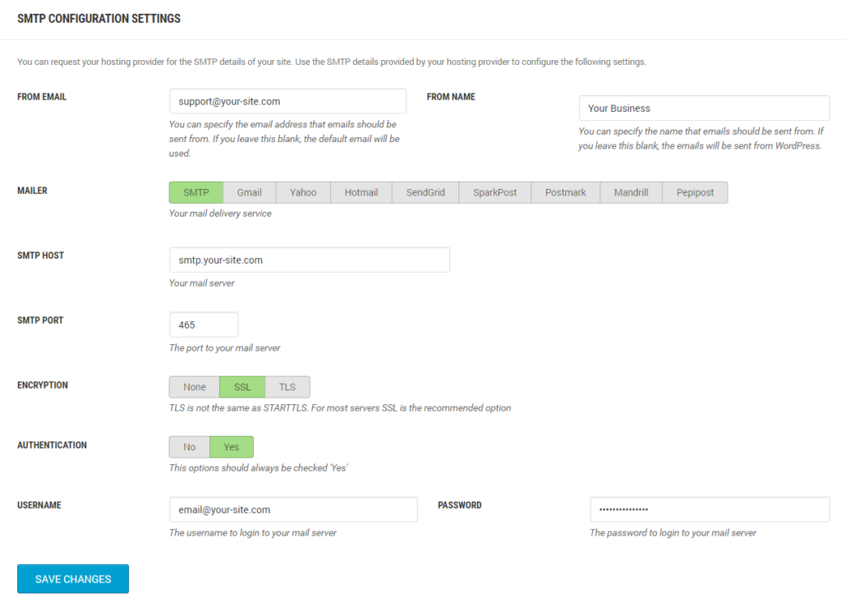Choose Gmail as the mailer

click(x=249, y=192)
